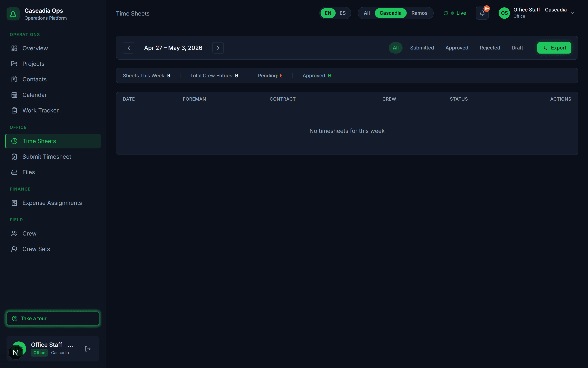The image size is (588, 368).
Task: Click the Crew people icon
Action: pyautogui.click(x=14, y=234)
